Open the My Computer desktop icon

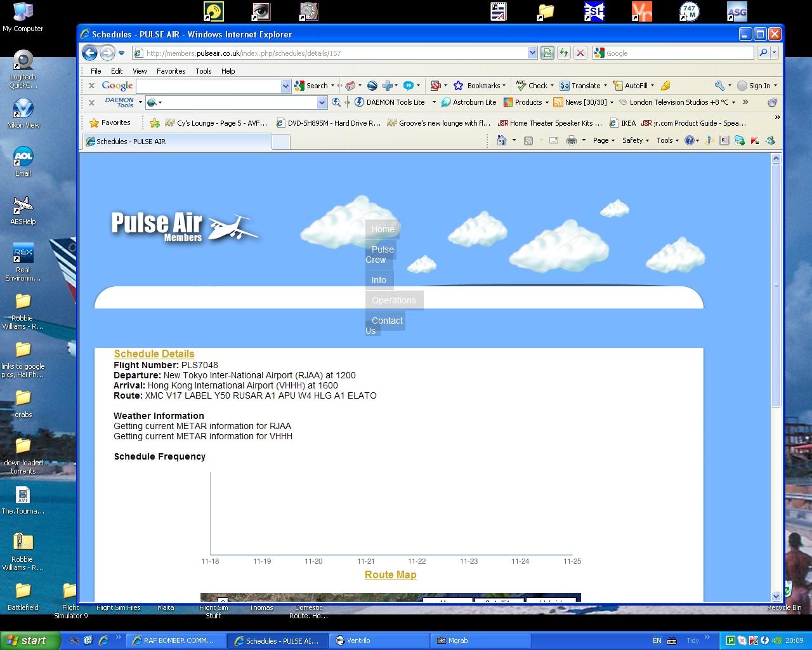pyautogui.click(x=23, y=18)
